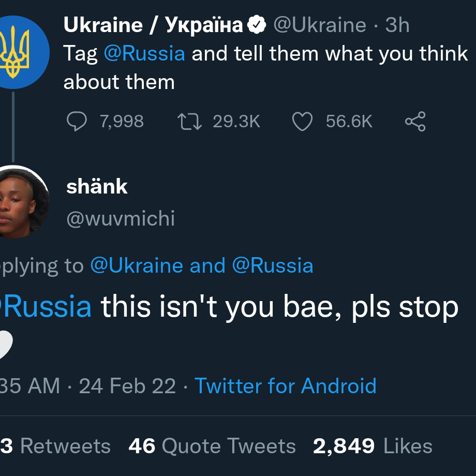Click the large @Russia mention in reply
Screen dimensions: 476x476
[x=46, y=307]
